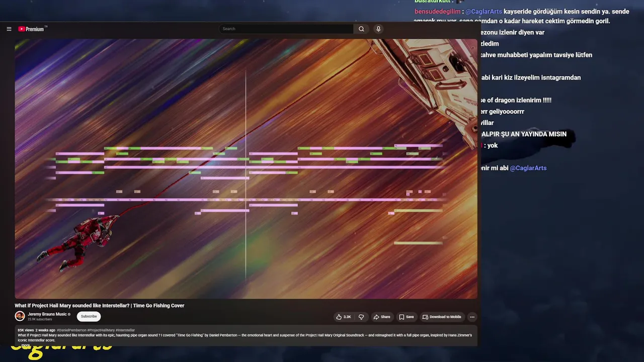Open Jeremy Brauns Music channel avatar

20,316
